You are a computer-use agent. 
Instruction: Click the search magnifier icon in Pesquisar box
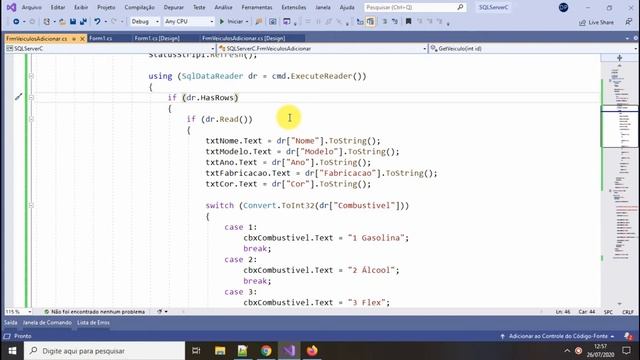(x=460, y=7)
